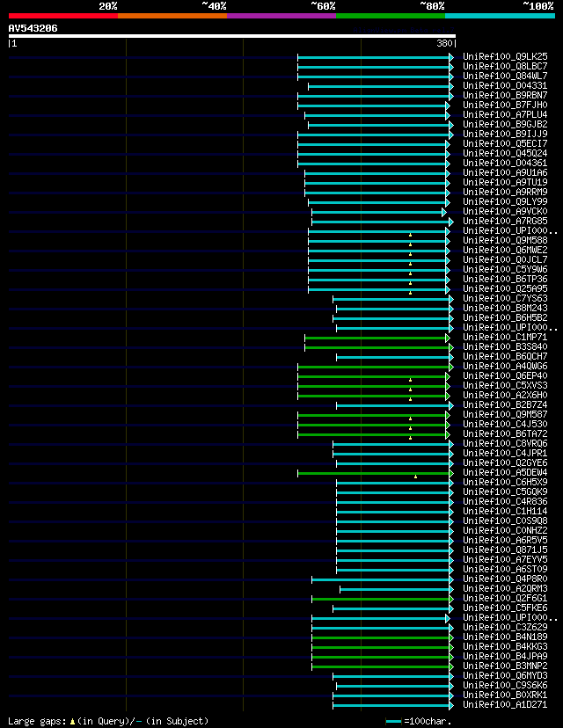Open hit UniRef100_Q84WL7
This screenshot has height=728, width=563.
coord(505,76)
